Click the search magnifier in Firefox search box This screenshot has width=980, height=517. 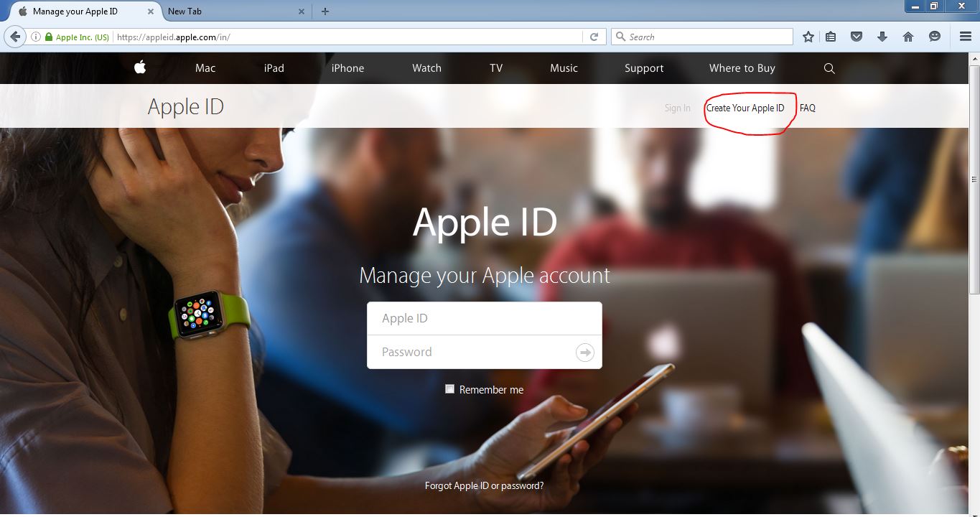620,37
